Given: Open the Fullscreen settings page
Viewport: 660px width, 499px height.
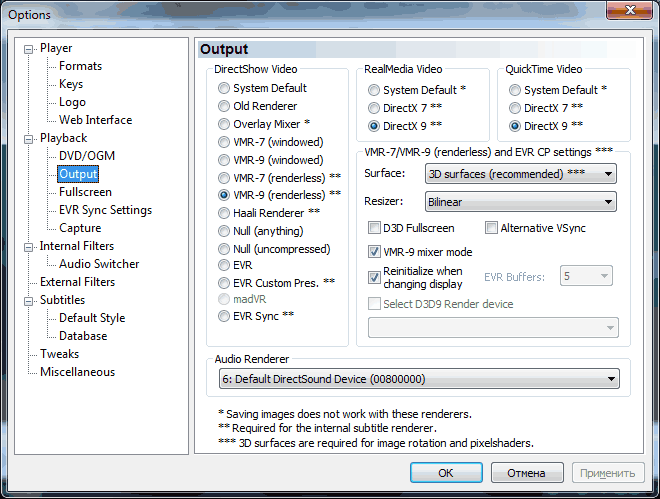Looking at the screenshot, I should (85, 192).
